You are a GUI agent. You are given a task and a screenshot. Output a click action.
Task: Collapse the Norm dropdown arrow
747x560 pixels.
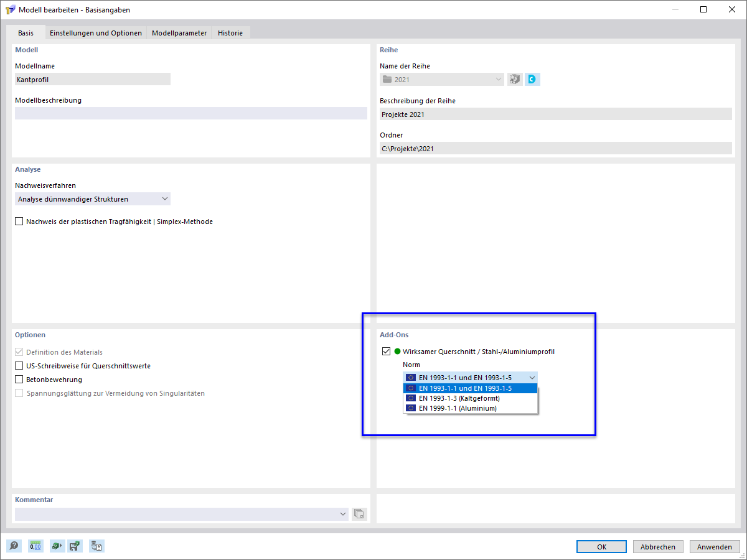pyautogui.click(x=532, y=377)
